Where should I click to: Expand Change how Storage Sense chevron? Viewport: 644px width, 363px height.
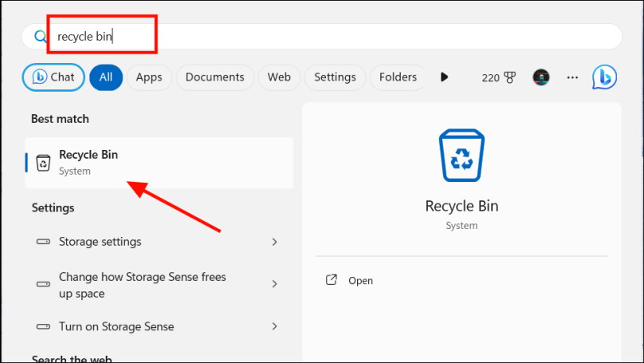click(x=275, y=284)
